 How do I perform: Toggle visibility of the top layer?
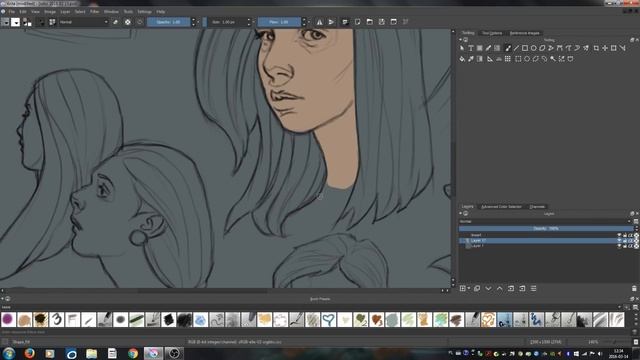click(619, 236)
